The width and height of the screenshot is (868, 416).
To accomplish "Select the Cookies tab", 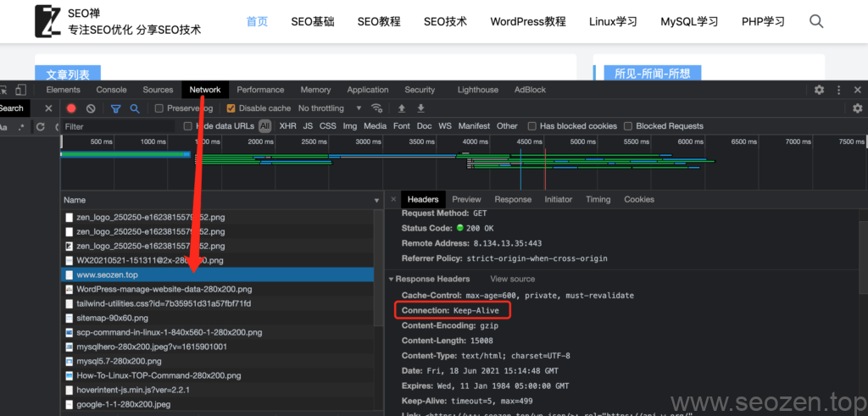I will (x=639, y=199).
